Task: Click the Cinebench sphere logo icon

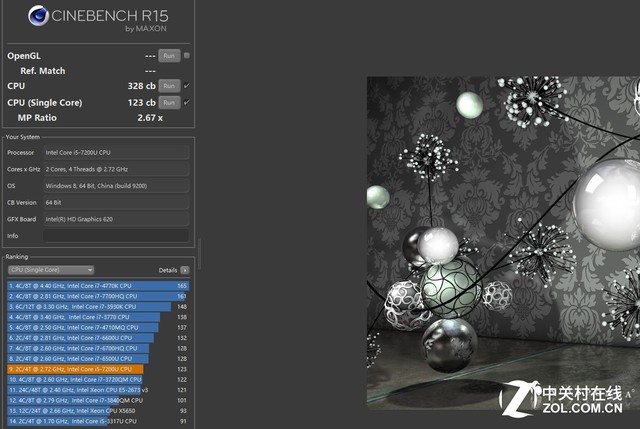Action: pyautogui.click(x=38, y=17)
